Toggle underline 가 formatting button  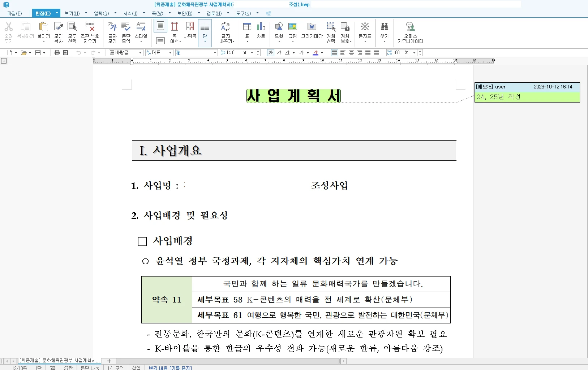coord(287,53)
